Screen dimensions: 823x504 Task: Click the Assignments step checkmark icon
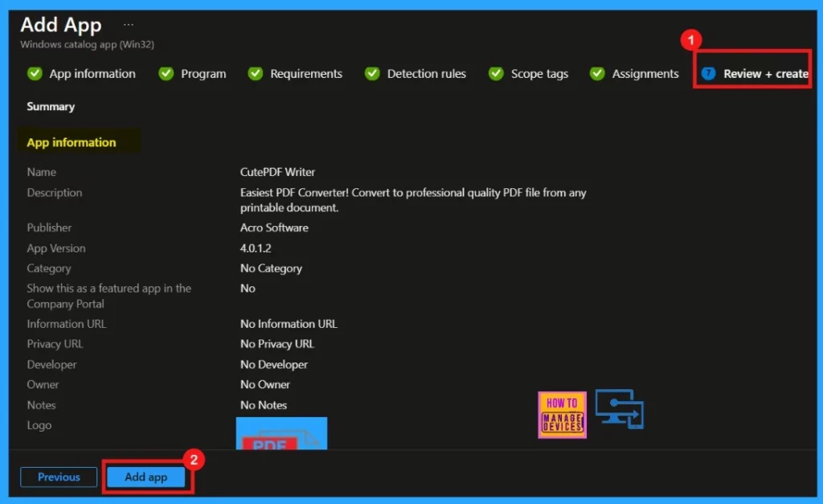[597, 73]
